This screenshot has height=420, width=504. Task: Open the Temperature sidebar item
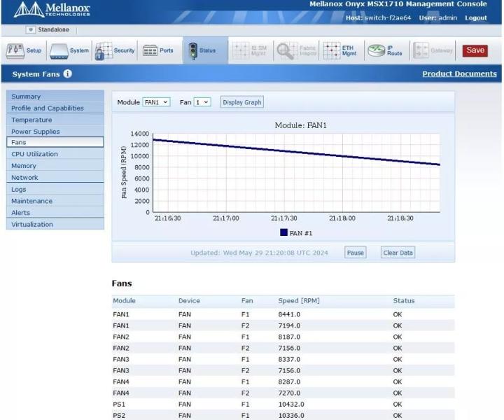click(55, 120)
